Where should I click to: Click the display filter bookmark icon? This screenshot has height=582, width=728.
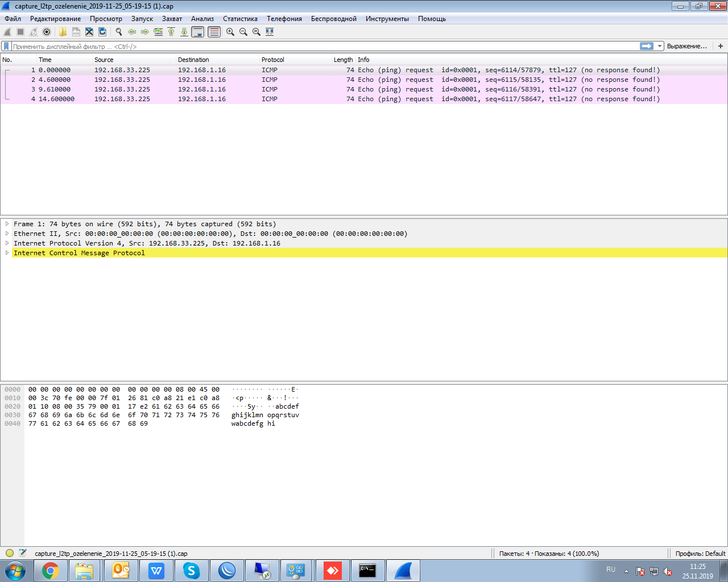point(6,46)
